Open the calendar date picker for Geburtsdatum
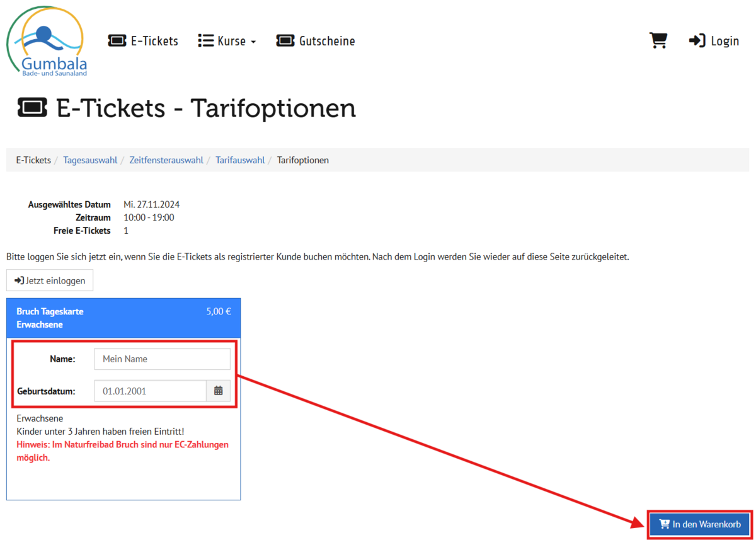This screenshot has height=540, width=756. pyautogui.click(x=218, y=391)
